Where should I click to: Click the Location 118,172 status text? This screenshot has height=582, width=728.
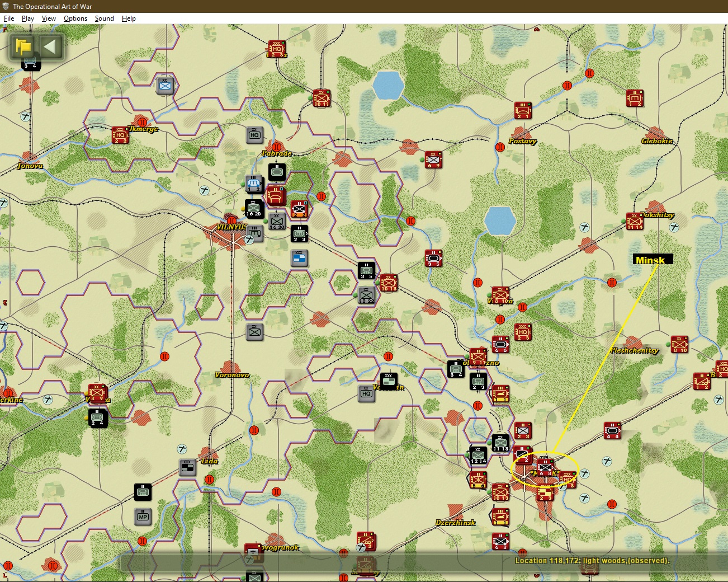pos(592,561)
